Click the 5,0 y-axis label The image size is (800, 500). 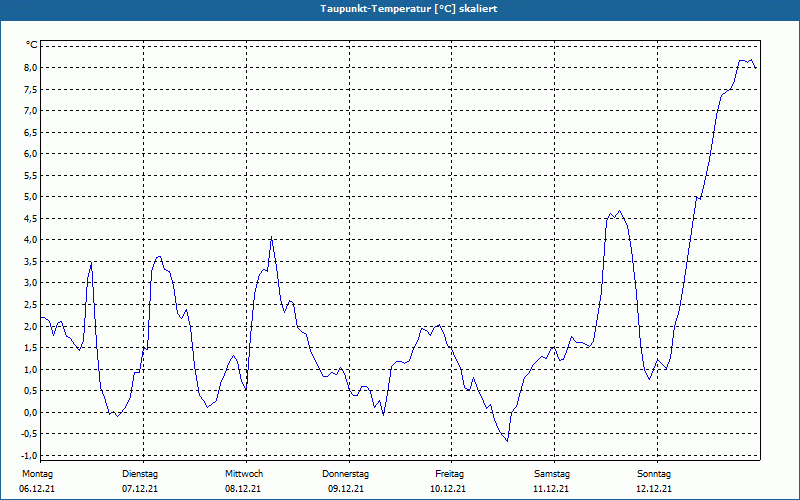pyautogui.click(x=31, y=197)
